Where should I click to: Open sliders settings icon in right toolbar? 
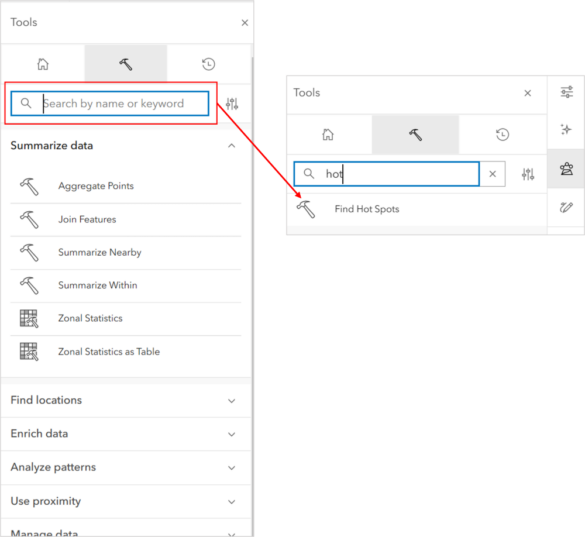point(566,92)
